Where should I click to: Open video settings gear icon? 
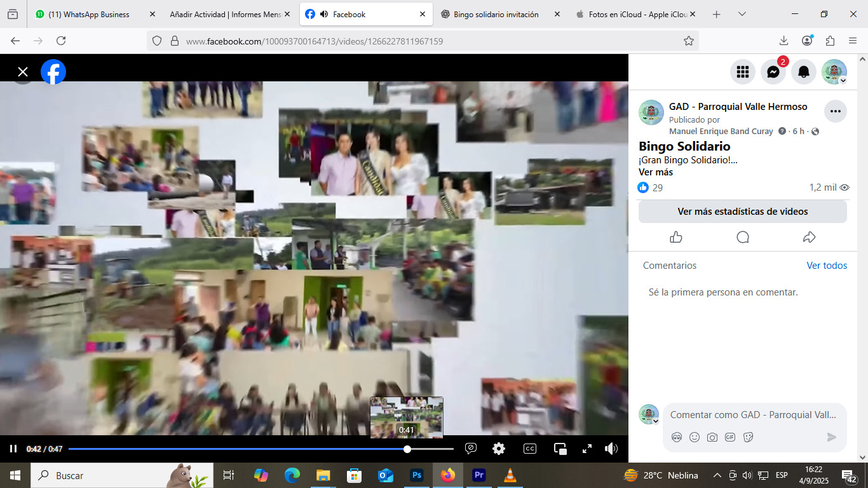(x=499, y=449)
